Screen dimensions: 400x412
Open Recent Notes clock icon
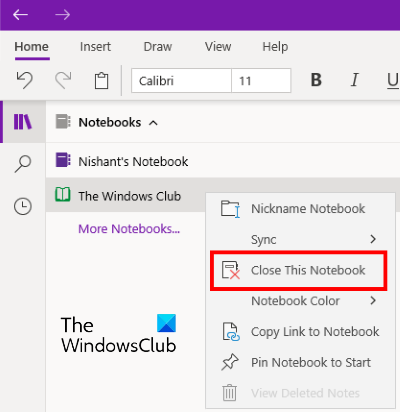coord(23,206)
